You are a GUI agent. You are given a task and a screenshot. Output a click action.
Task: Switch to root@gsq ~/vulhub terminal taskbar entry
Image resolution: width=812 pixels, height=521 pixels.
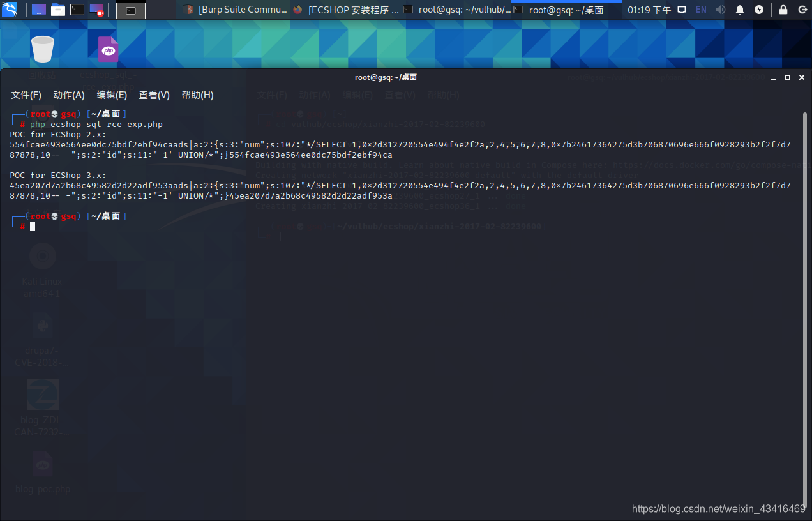458,10
